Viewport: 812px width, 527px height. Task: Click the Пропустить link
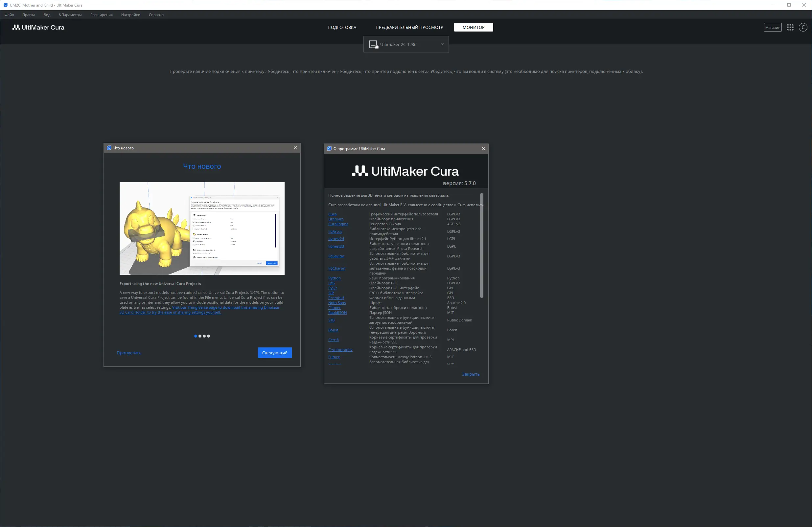point(128,353)
